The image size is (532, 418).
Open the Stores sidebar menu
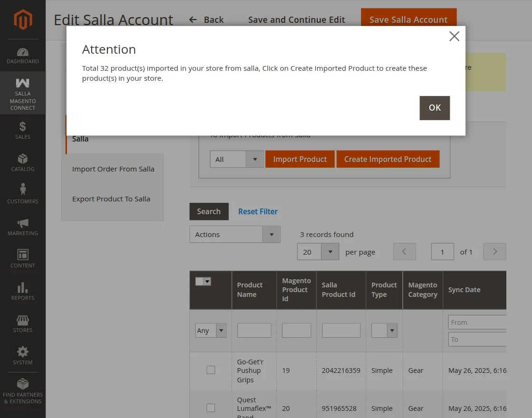(x=23, y=324)
